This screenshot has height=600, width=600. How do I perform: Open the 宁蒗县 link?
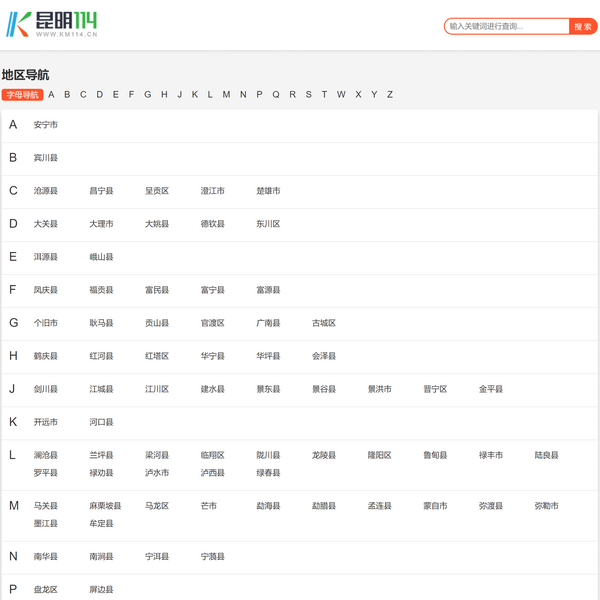pyautogui.click(x=213, y=556)
